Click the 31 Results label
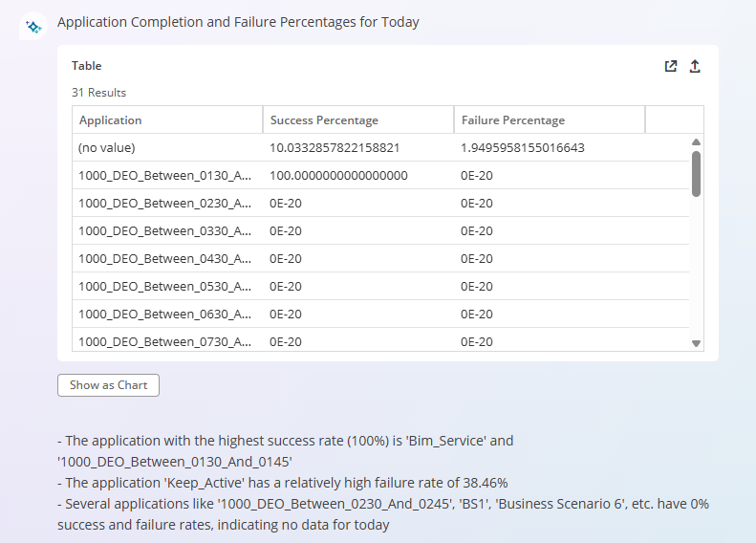The height and width of the screenshot is (543, 756). click(x=98, y=93)
